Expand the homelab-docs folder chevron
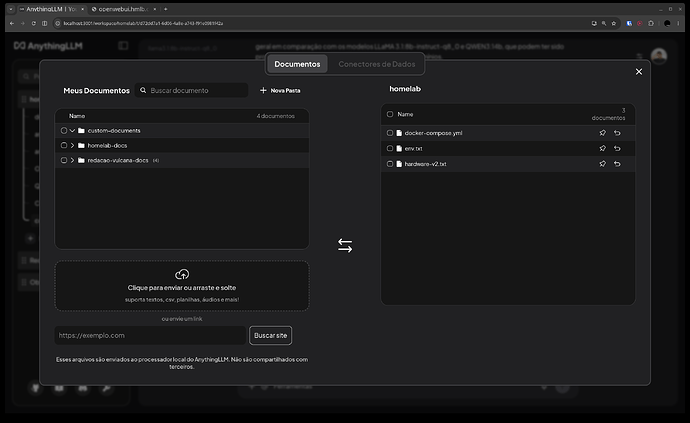 tap(72, 145)
